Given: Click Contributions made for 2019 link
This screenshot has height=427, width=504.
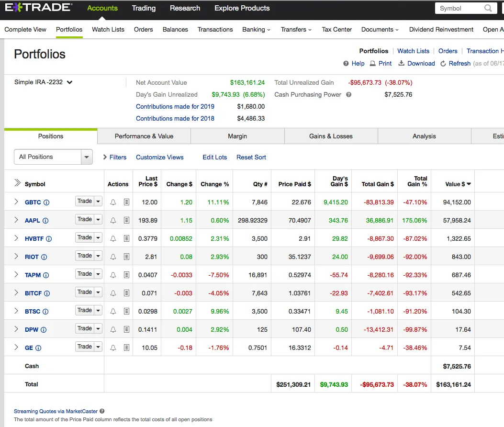Looking at the screenshot, I should click(x=175, y=106).
